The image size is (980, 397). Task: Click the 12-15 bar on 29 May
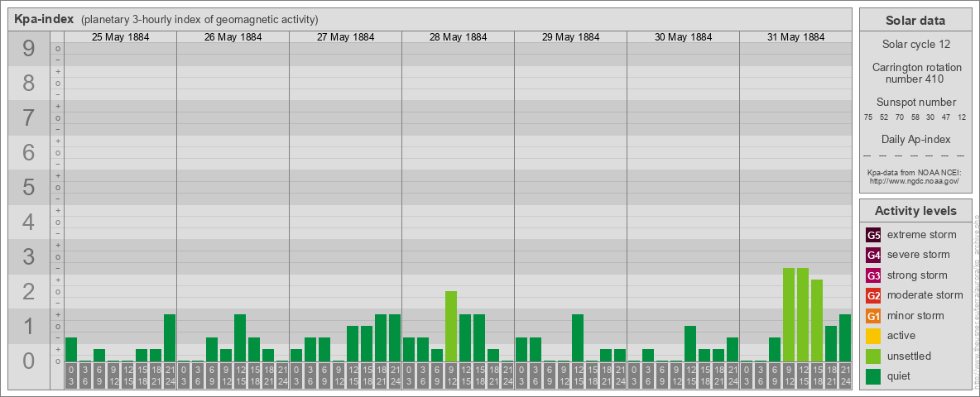pyautogui.click(x=578, y=337)
